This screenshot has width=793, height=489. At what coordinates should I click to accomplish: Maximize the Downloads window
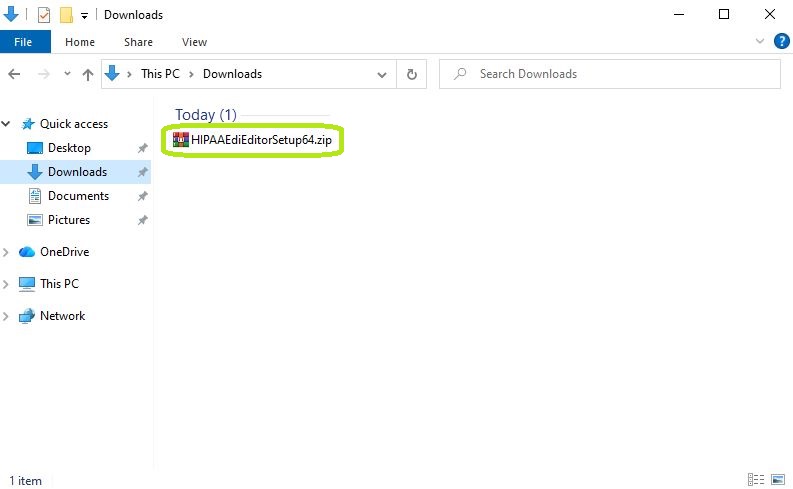pyautogui.click(x=724, y=15)
